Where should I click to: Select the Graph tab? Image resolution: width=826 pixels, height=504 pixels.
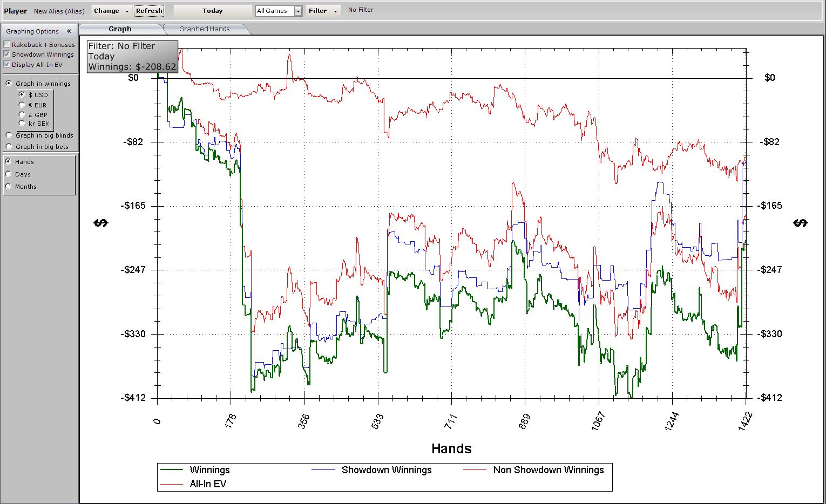pyautogui.click(x=120, y=29)
